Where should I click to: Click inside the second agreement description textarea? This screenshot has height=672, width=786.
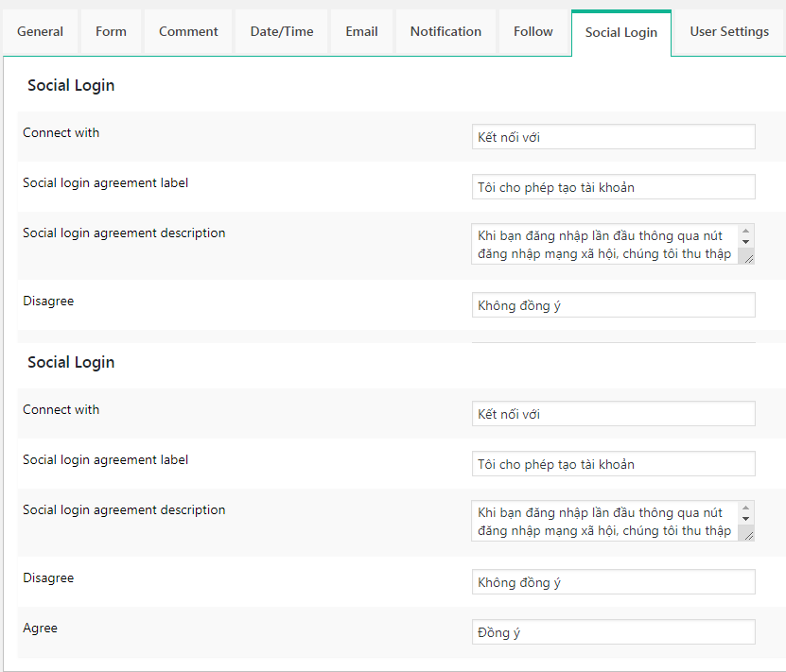pos(596,520)
